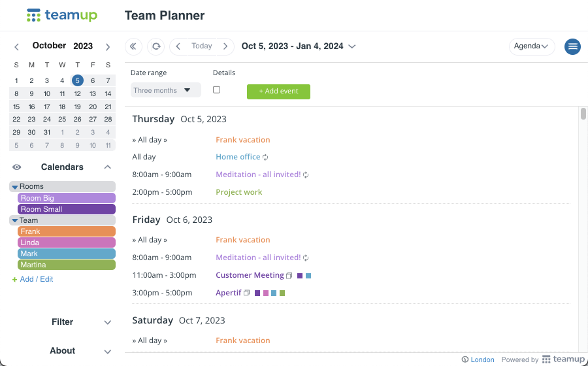The height and width of the screenshot is (366, 588).
Task: Select October 12 in the mini calendar
Action: tap(77, 93)
